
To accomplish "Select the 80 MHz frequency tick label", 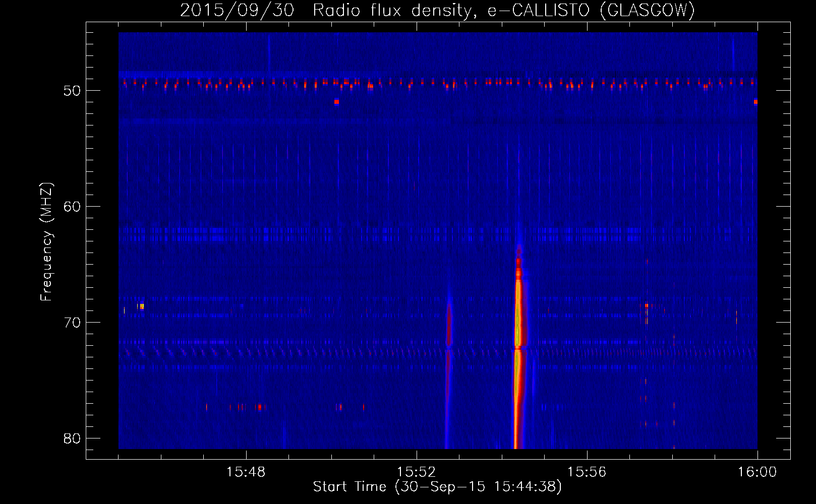I will 72,438.
